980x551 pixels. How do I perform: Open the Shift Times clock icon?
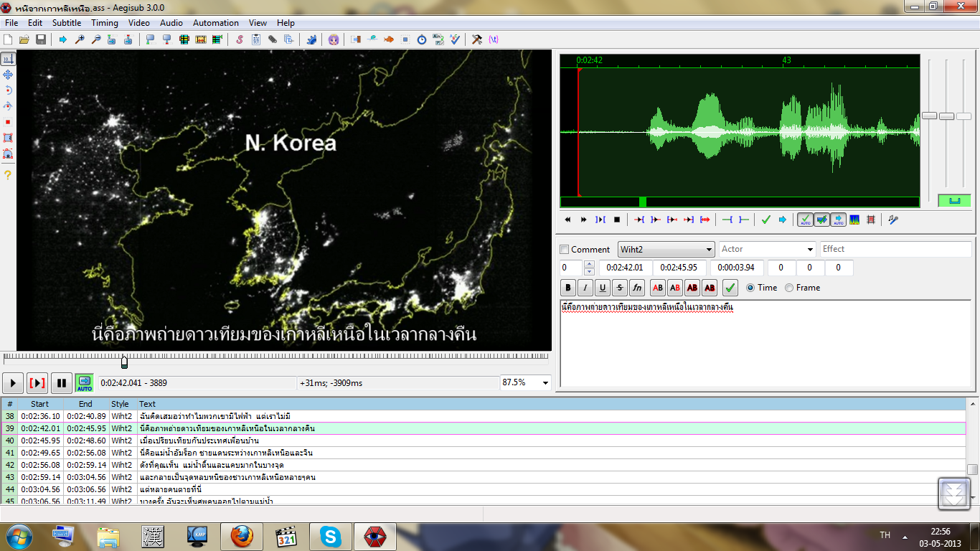(x=422, y=39)
